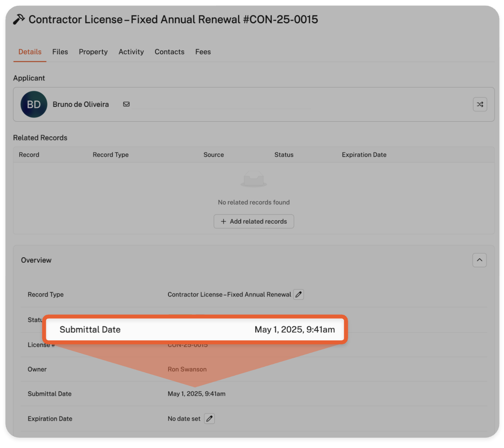Click the applicant name Bruno de Oliveira
The width and height of the screenshot is (504, 448).
tap(81, 104)
